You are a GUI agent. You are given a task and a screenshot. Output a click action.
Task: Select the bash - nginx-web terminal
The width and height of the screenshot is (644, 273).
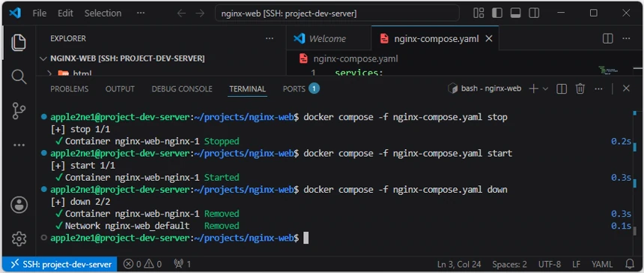click(x=484, y=88)
